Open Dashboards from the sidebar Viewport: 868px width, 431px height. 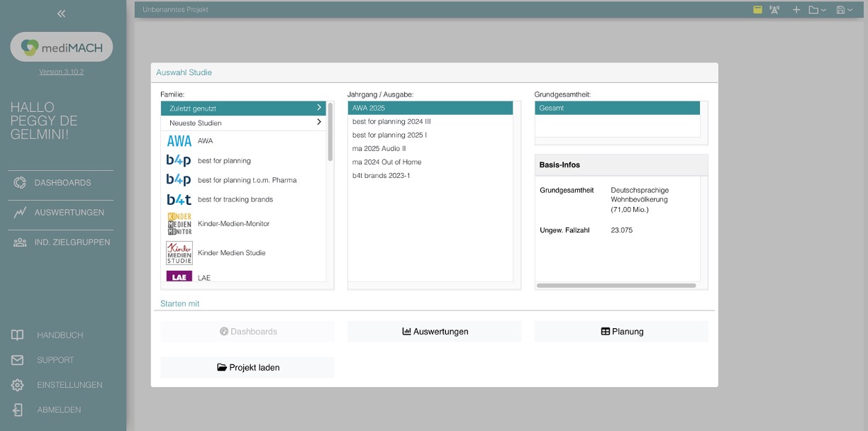62,183
